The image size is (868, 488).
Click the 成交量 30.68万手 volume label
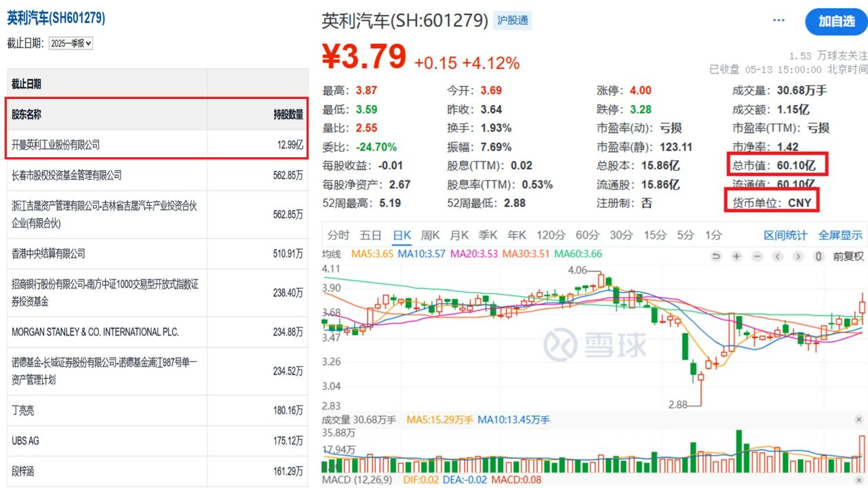(359, 420)
